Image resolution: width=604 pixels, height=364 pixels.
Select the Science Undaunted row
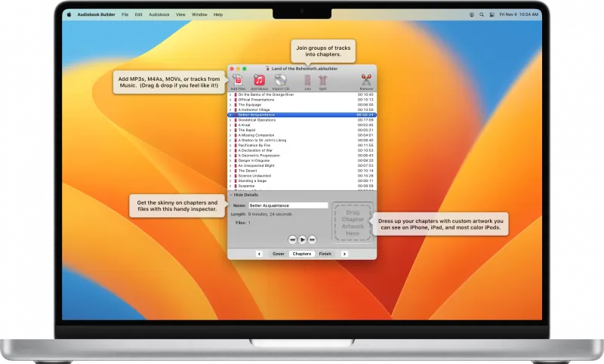(x=302, y=176)
